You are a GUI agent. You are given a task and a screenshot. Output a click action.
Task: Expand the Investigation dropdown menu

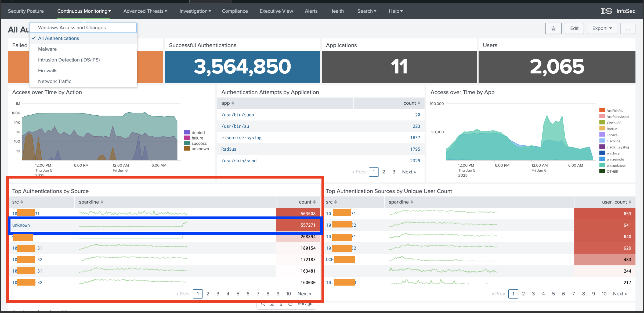195,11
